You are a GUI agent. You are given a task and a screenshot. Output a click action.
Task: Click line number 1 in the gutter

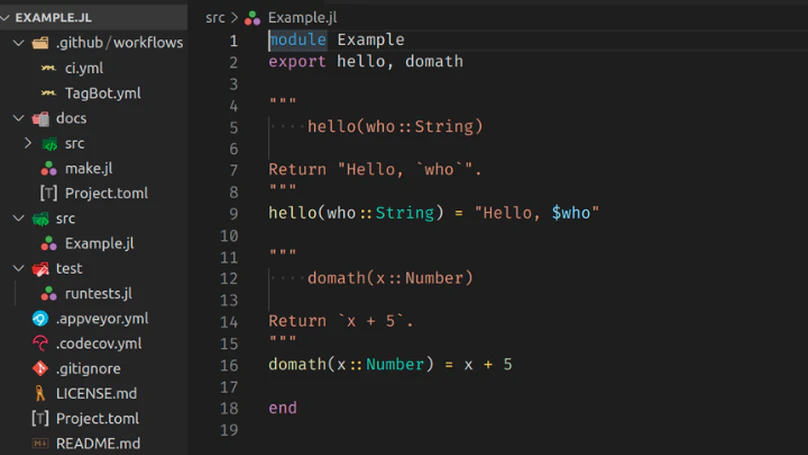pyautogui.click(x=233, y=41)
